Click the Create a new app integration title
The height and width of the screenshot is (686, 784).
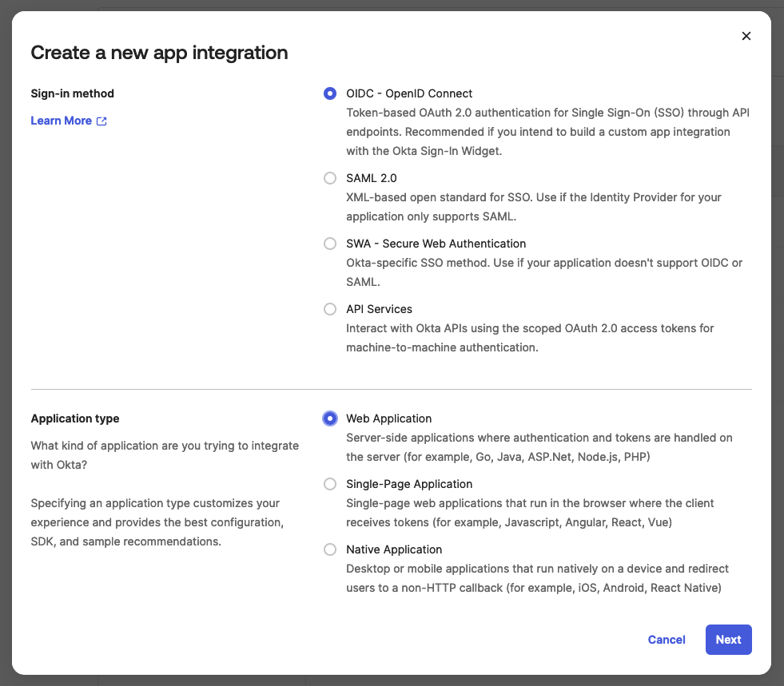(159, 53)
